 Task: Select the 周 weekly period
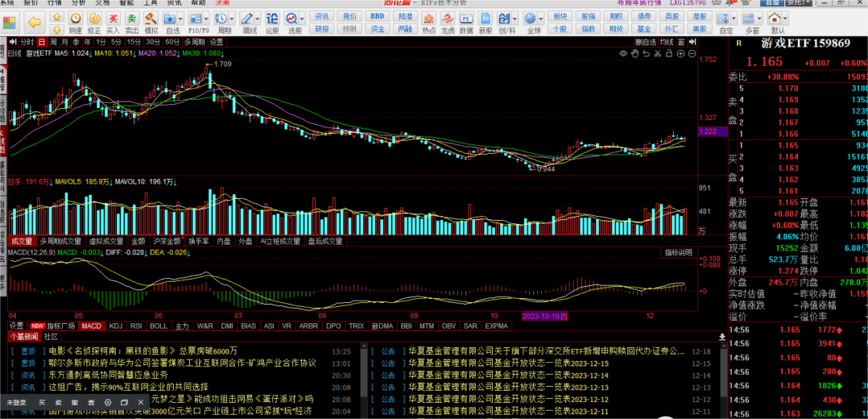54,42
